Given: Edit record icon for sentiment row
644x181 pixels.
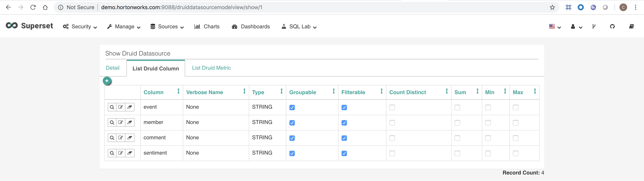Looking at the screenshot, I should click(x=121, y=153).
